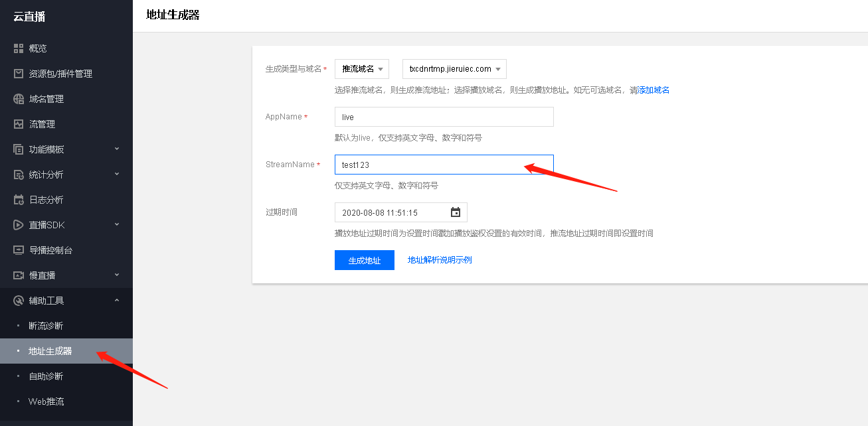Click the AppName input containing live
The image size is (868, 426).
pos(444,117)
